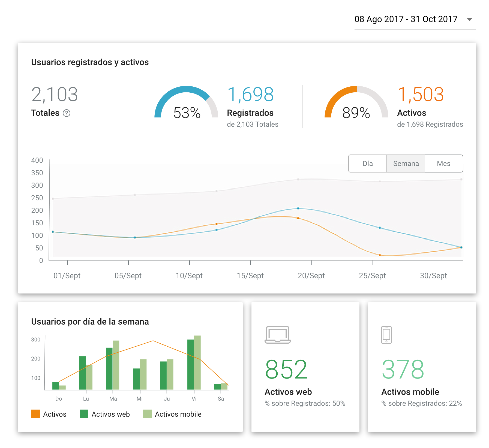
Task: Click the orange Activos legend swatch
Action: (35, 414)
